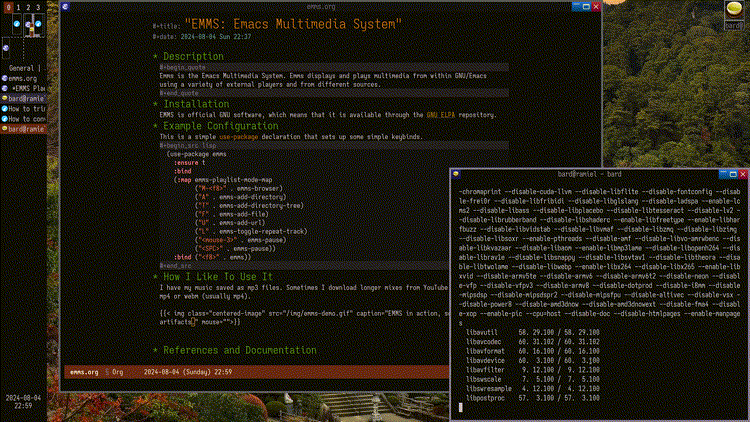Select the blue-highlighted bard@ramiel task entry
Image resolution: width=750 pixels, height=422 pixels.
tap(23, 99)
